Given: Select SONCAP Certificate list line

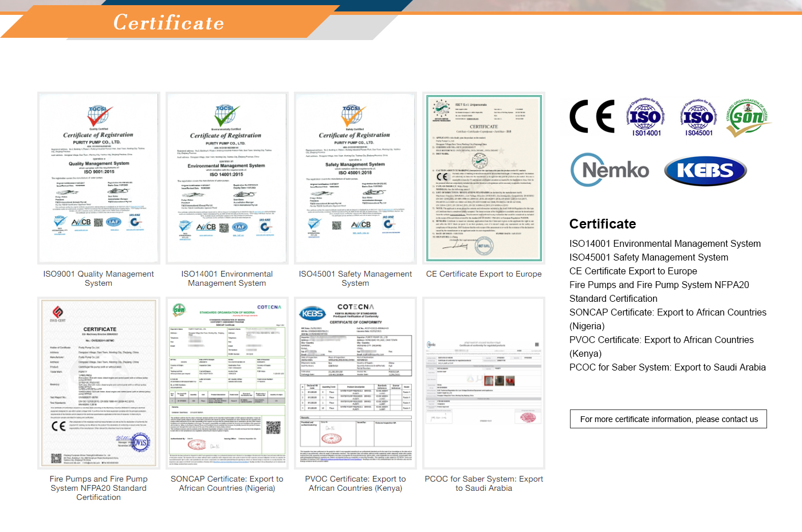Looking at the screenshot, I should pos(668,319).
